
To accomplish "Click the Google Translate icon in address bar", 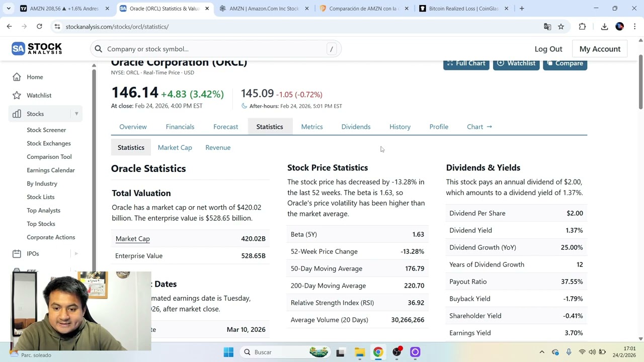I will [x=547, y=27].
